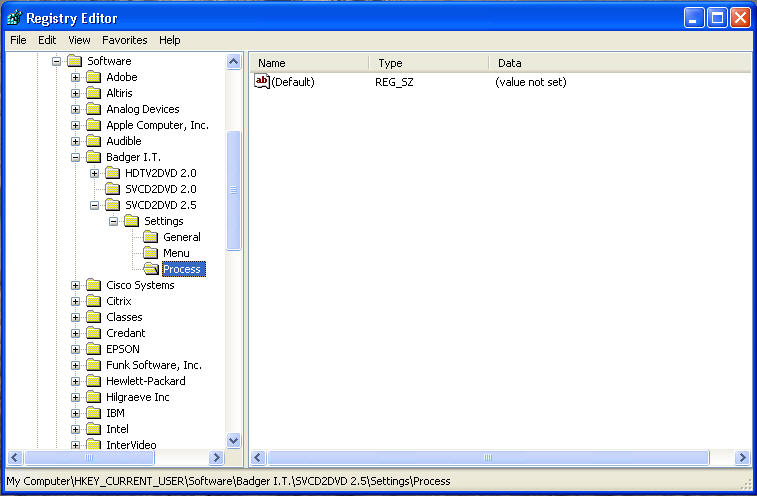
Task: Click the Adobe folder icon
Action: (93, 77)
